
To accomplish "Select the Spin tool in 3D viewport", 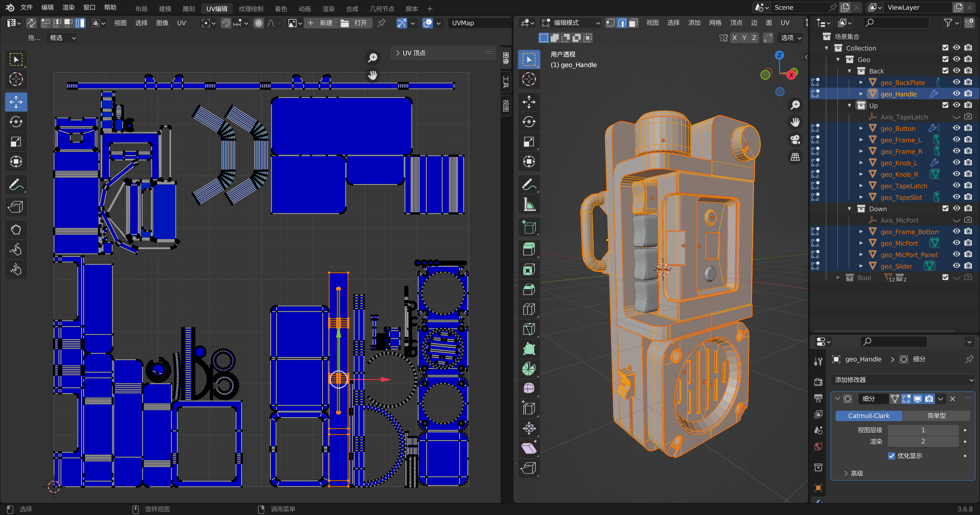I will tap(529, 369).
